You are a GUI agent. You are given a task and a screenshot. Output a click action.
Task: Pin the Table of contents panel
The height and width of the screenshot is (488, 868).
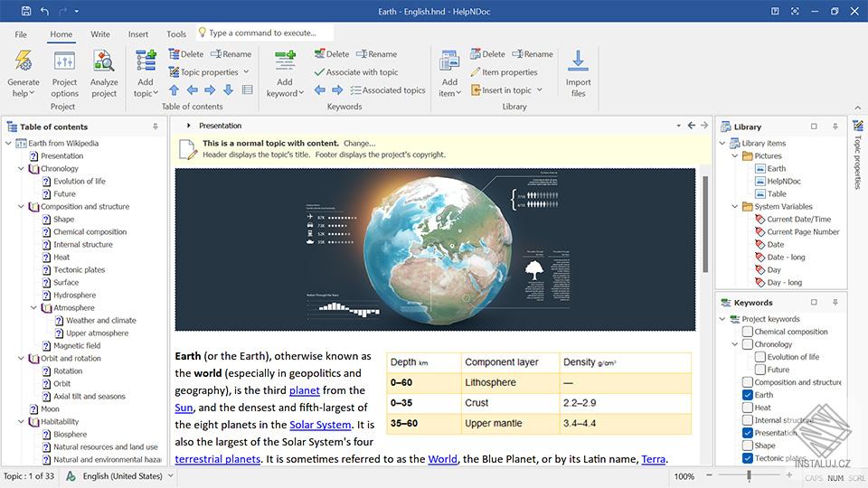[x=156, y=127]
